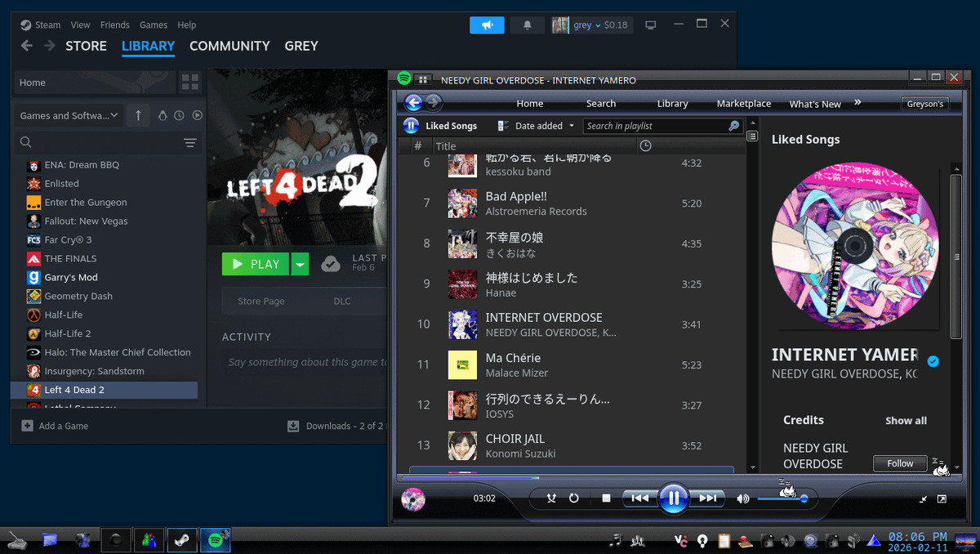980x554 pixels.
Task: Open the Friends menu in Steam
Action: pyautogui.click(x=115, y=25)
